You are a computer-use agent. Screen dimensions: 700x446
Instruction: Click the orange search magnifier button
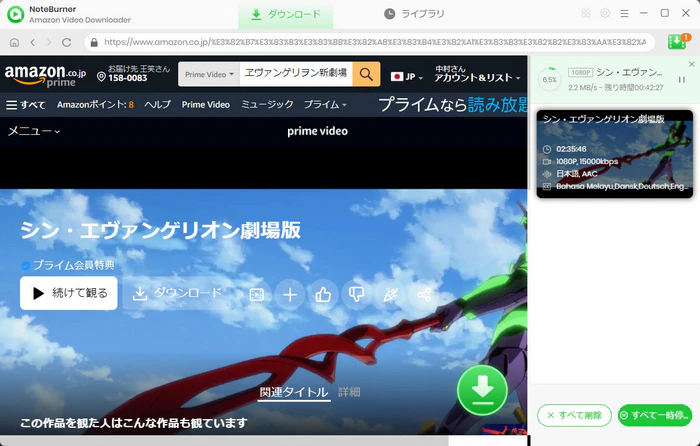click(366, 74)
